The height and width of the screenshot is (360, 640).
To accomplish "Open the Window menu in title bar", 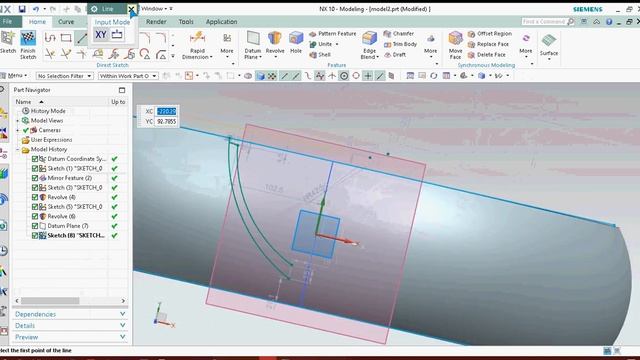I will (x=153, y=9).
